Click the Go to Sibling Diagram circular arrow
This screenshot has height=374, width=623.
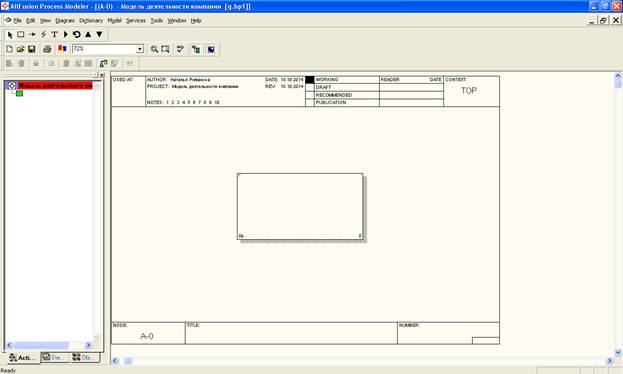[77, 35]
